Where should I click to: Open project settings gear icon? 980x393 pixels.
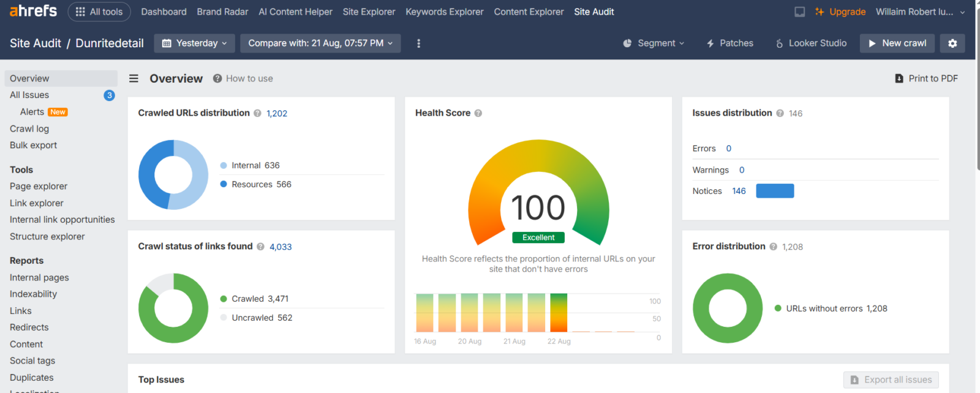(x=952, y=43)
